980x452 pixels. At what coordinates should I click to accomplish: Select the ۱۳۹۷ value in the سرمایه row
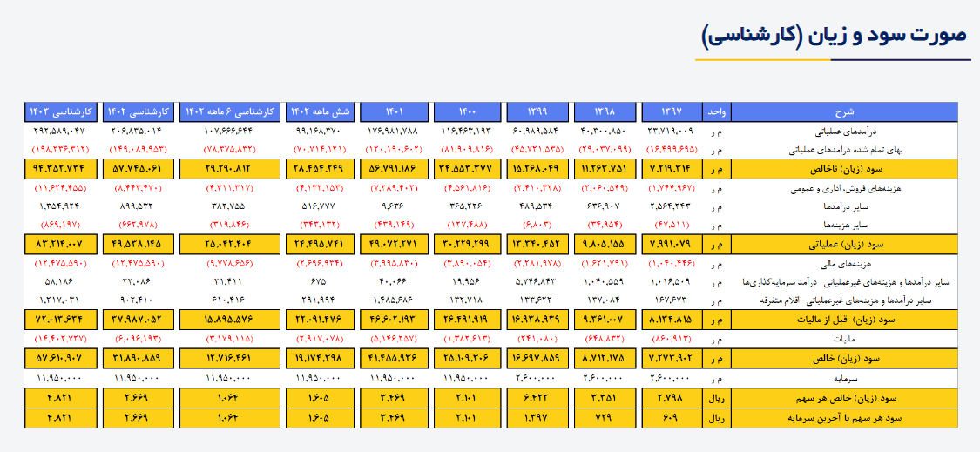[671, 380]
